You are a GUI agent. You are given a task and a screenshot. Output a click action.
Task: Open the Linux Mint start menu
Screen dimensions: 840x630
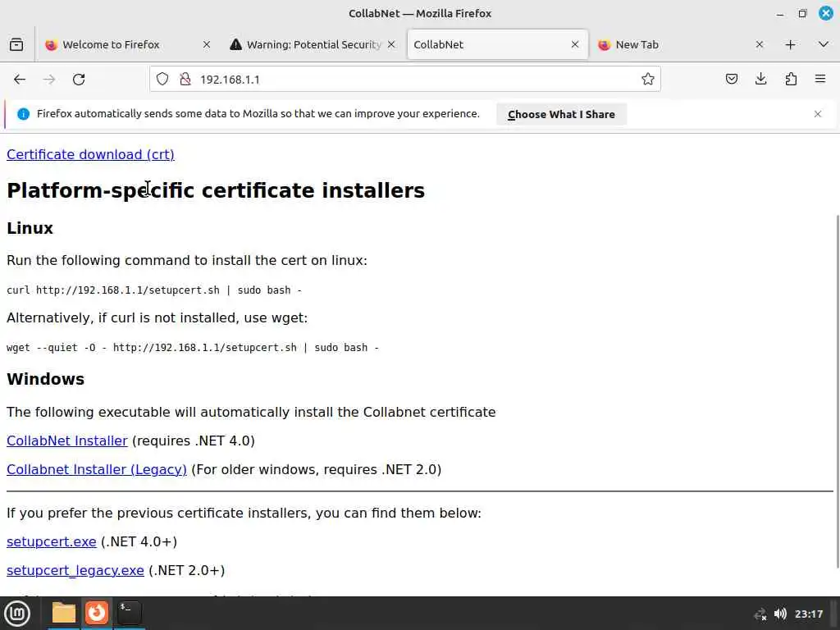click(x=17, y=614)
